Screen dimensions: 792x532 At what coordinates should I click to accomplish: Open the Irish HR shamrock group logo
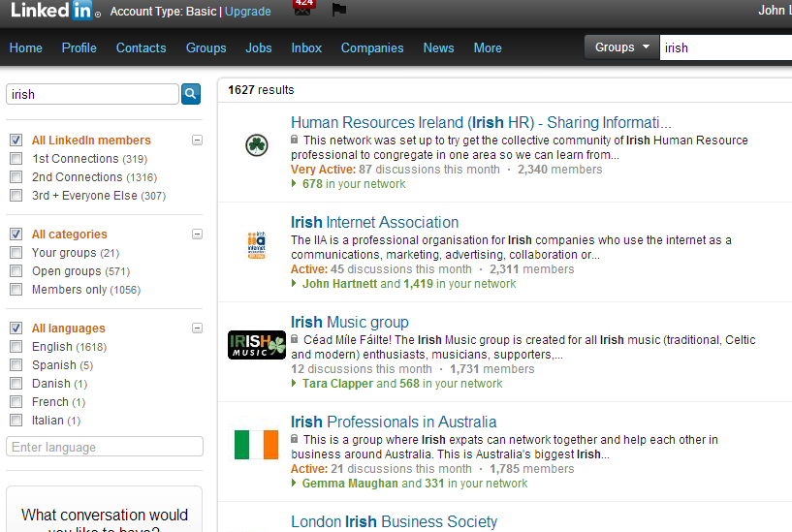(x=257, y=145)
